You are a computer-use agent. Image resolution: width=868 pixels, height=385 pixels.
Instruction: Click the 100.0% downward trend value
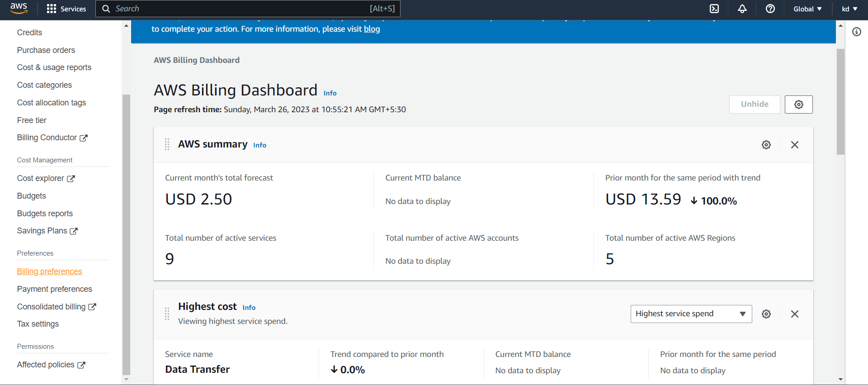[x=714, y=201]
